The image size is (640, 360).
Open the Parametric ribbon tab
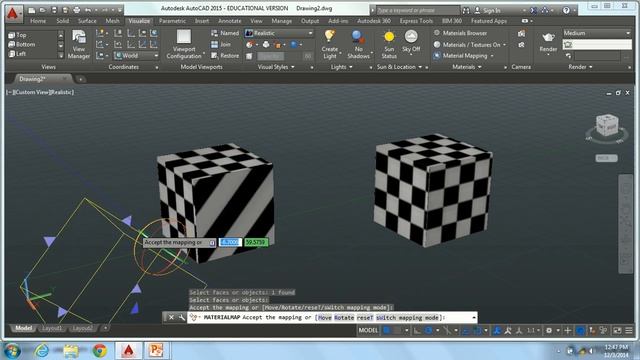pyautogui.click(x=172, y=21)
